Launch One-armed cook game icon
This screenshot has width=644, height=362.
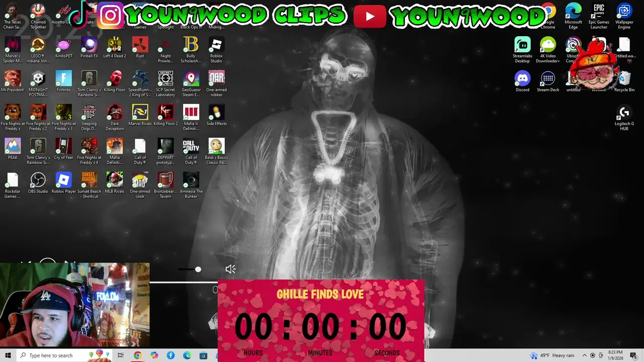pyautogui.click(x=140, y=185)
